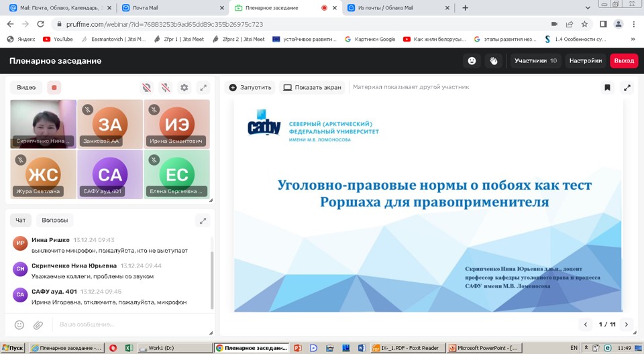Click the red Выход button
The image size is (644, 354).
pyautogui.click(x=623, y=60)
